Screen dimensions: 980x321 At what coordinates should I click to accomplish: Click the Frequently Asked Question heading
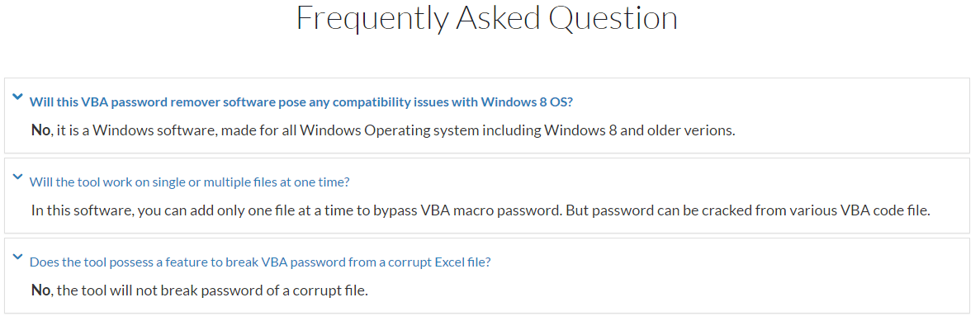(x=487, y=18)
